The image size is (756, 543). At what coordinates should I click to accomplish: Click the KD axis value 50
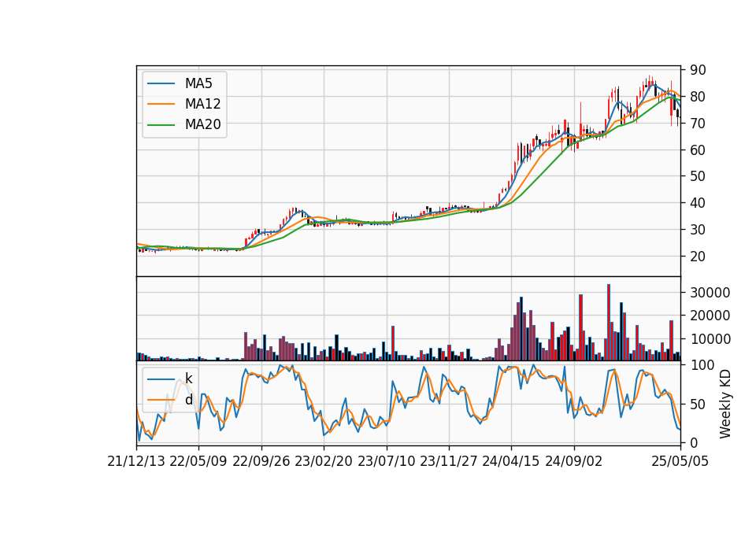[x=698, y=404]
